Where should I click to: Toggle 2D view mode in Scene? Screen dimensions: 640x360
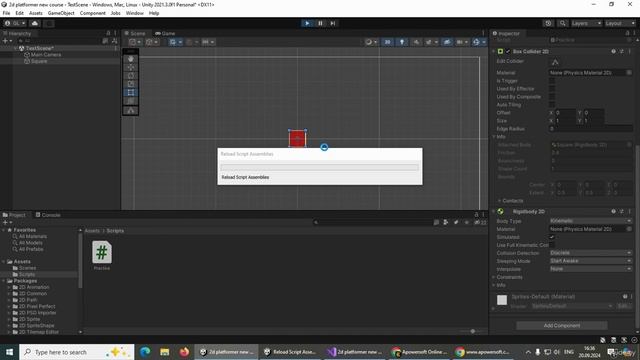[387, 42]
